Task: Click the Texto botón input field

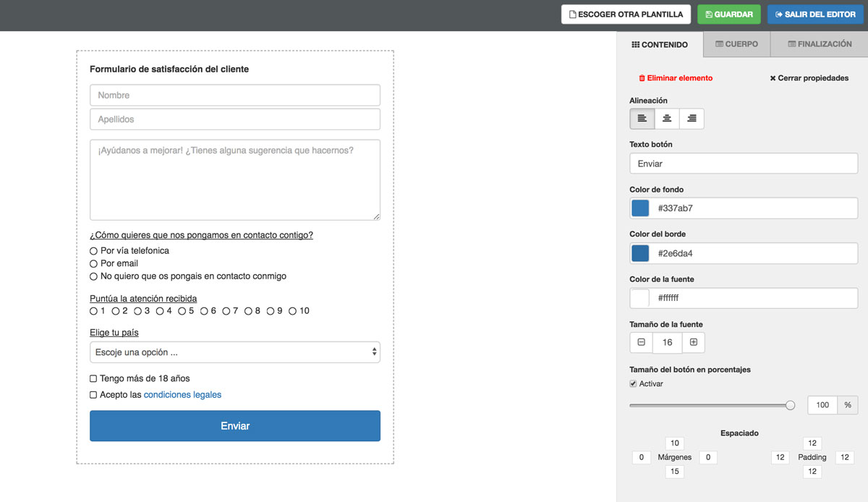Action: [x=744, y=163]
